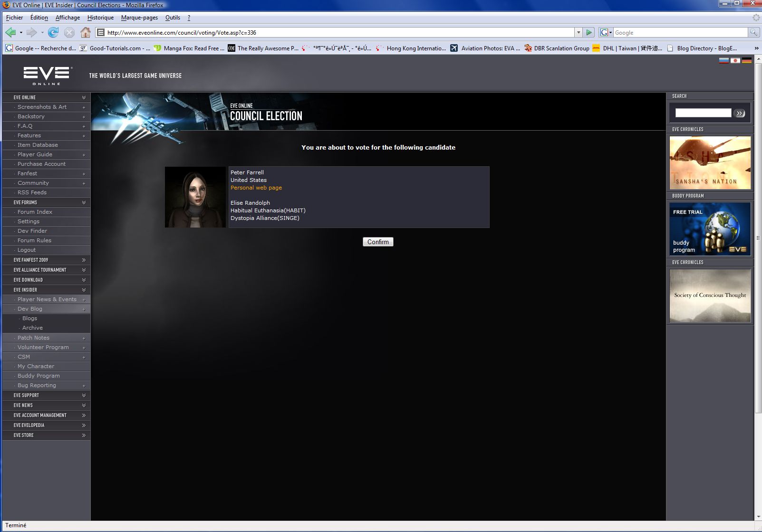Open the Hong Kong Internatio... bookmark

[411, 48]
